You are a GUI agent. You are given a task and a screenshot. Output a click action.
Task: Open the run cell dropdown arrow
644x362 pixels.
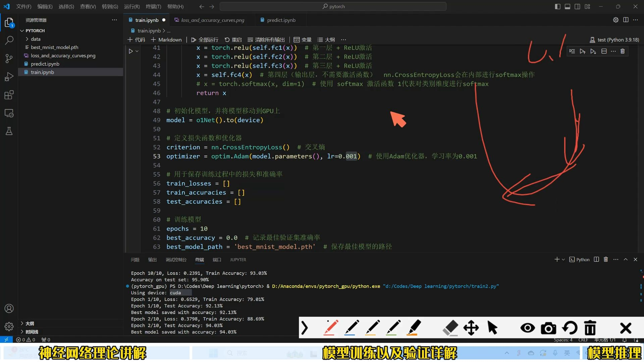tap(137, 51)
